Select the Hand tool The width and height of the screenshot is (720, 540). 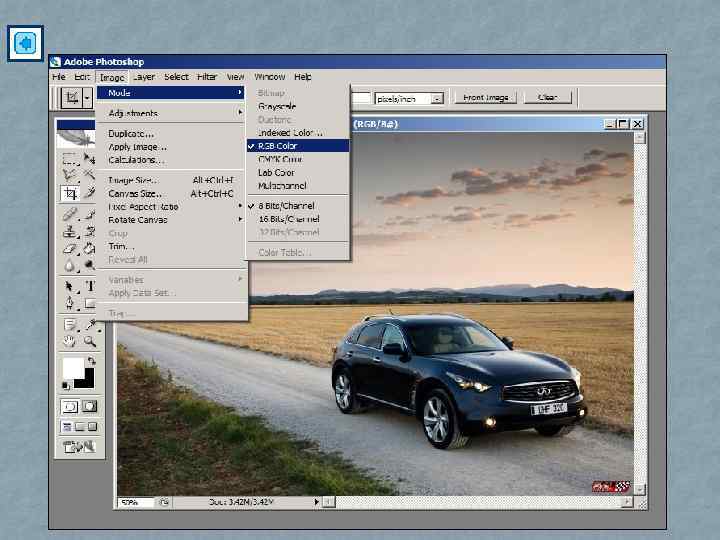pyautogui.click(x=69, y=341)
